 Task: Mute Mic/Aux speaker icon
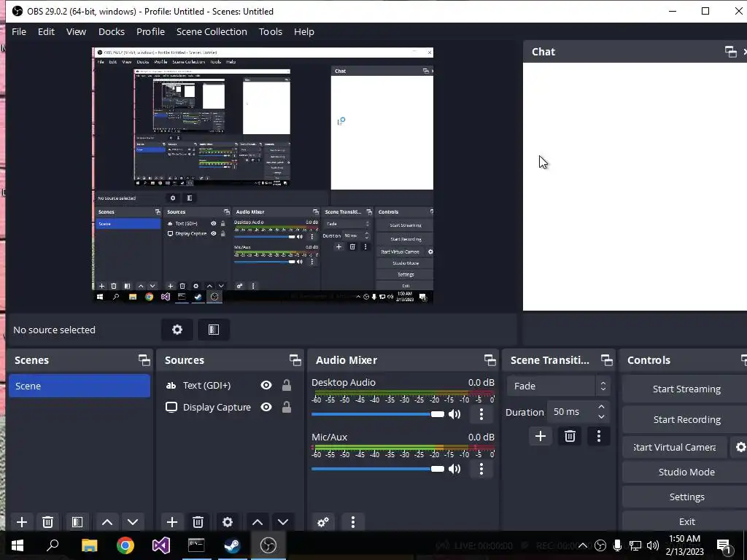point(454,469)
